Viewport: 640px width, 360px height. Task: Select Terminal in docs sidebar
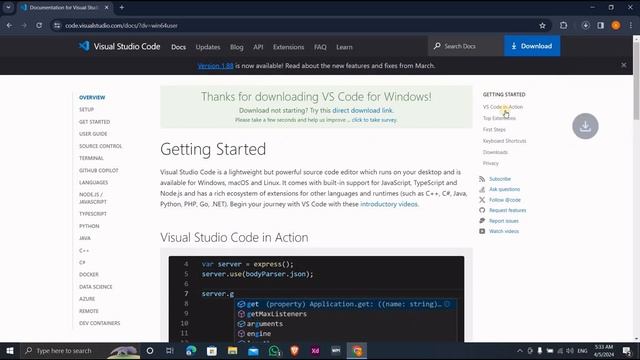pos(91,158)
